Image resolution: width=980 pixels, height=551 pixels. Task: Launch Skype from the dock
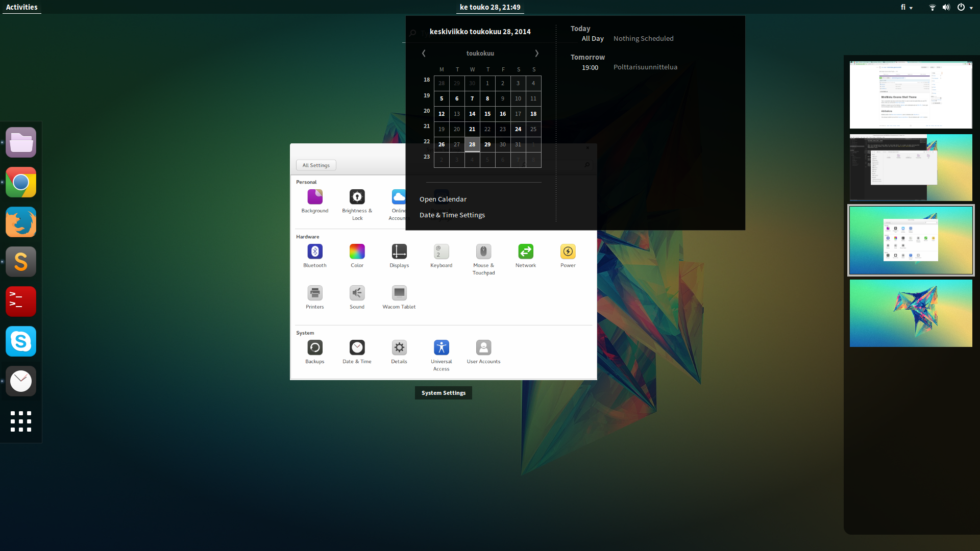(x=21, y=341)
